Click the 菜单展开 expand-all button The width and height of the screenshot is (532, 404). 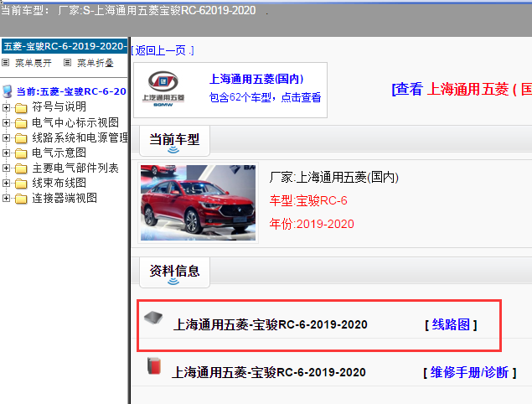[x=34, y=63]
